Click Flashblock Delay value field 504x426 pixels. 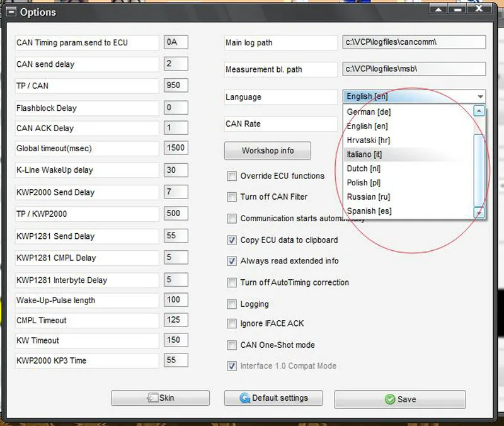pyautogui.click(x=176, y=107)
